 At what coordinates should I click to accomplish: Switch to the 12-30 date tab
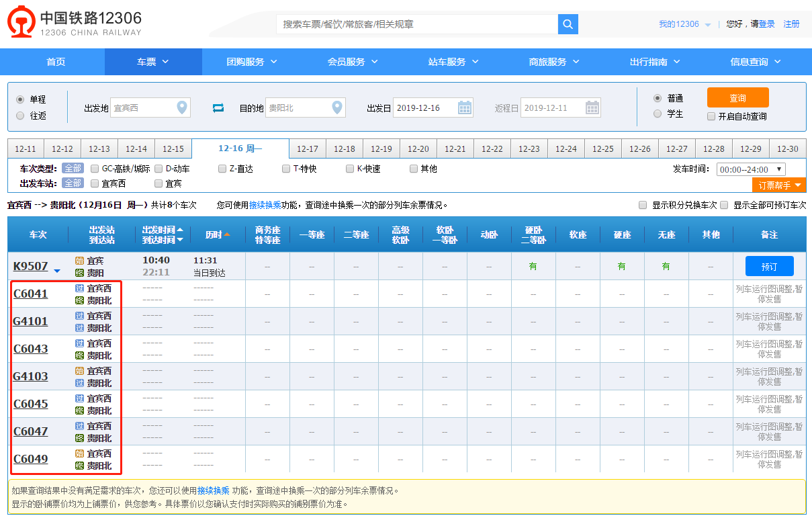tap(788, 149)
